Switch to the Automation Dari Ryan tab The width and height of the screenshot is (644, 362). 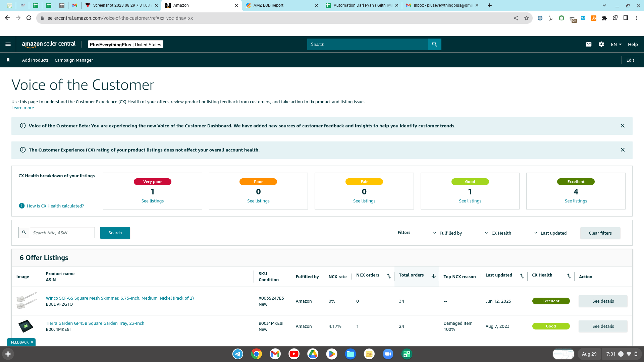click(x=362, y=5)
